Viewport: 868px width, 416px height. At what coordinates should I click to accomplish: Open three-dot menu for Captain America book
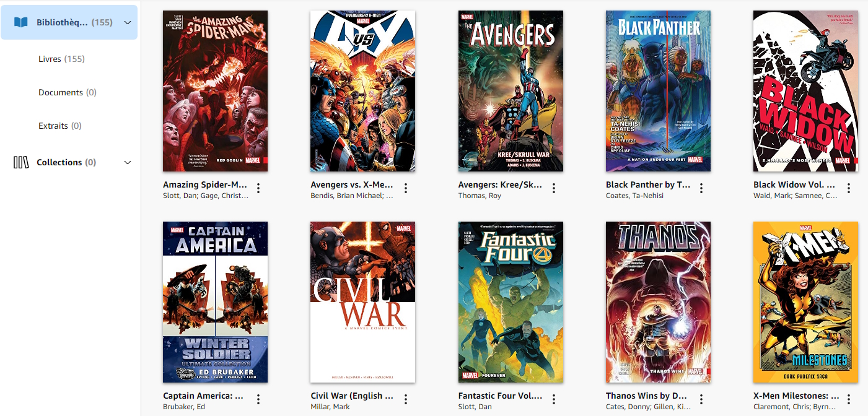[x=259, y=399]
